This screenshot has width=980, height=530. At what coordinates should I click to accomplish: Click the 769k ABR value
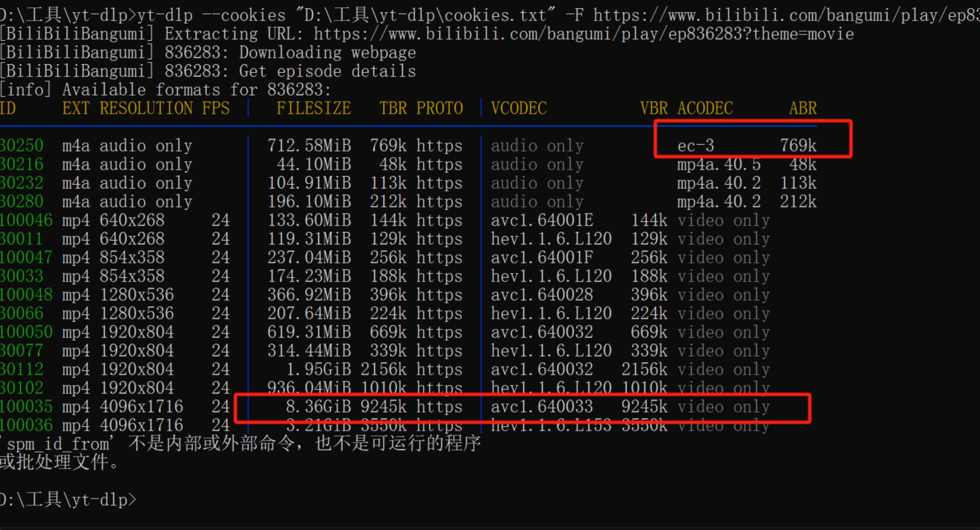click(798, 146)
